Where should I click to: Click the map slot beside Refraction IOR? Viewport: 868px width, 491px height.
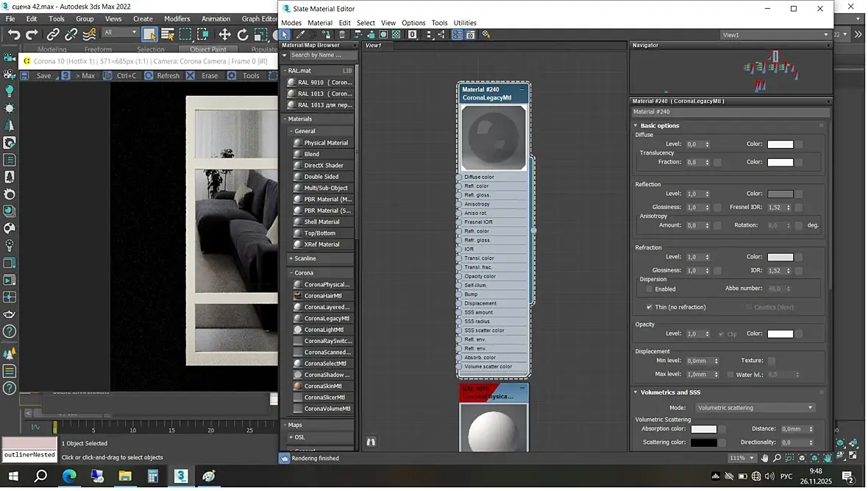click(799, 270)
